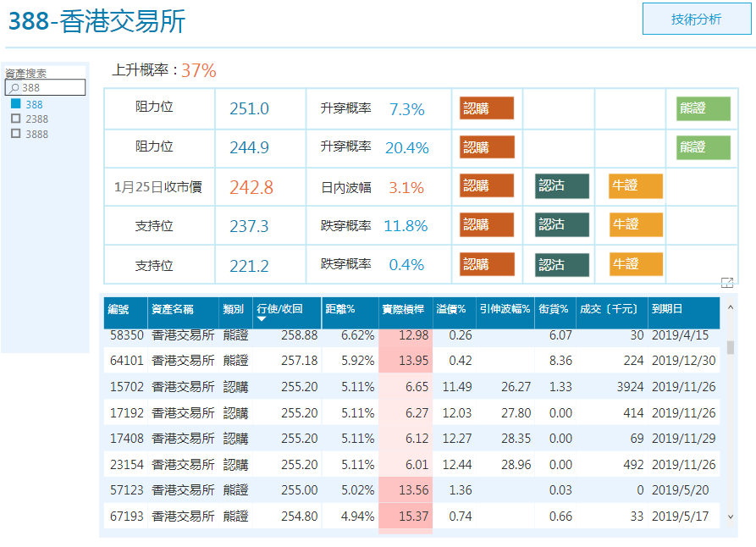This screenshot has width=756, height=547.
Task: Sort by the 成交（千元）column header
Action: pyautogui.click(x=611, y=312)
